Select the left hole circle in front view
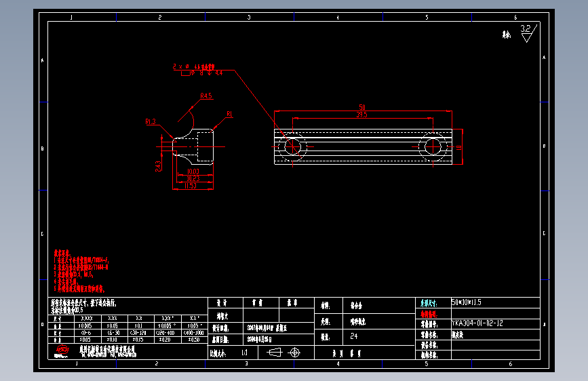The width and height of the screenshot is (588, 381). [x=292, y=146]
